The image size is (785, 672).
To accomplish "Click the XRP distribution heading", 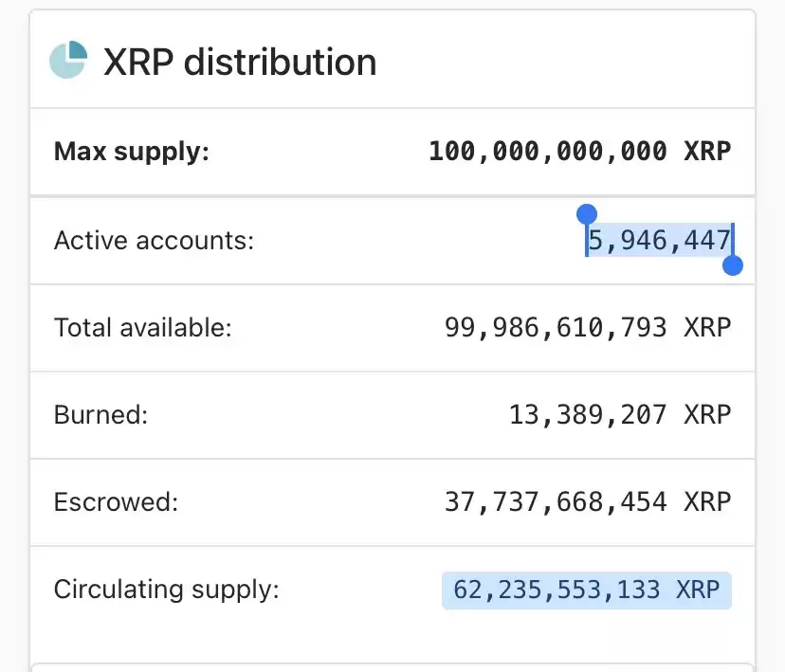I will pos(240,62).
